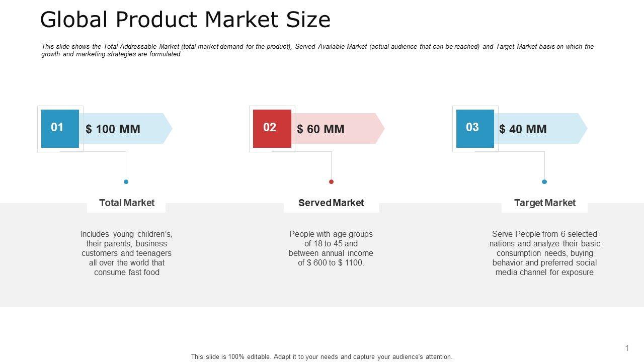Click the italic slide description paragraph
The width and height of the screenshot is (644, 362).
click(x=317, y=50)
